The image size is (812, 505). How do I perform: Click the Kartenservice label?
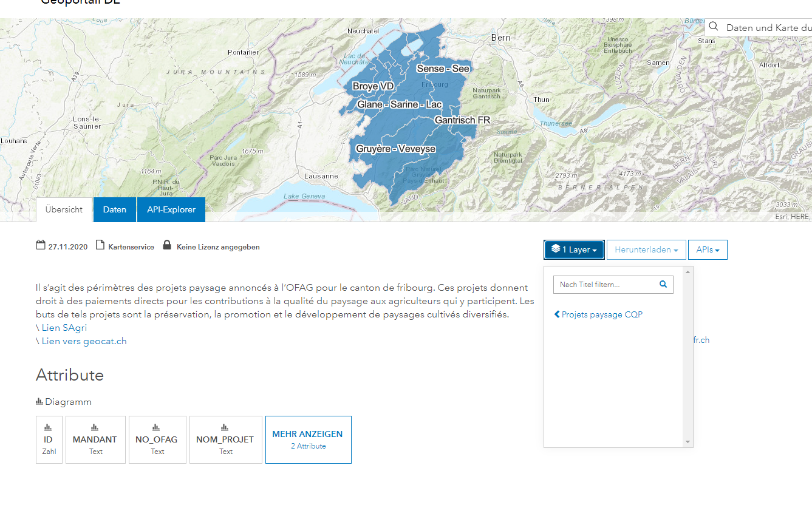click(131, 247)
